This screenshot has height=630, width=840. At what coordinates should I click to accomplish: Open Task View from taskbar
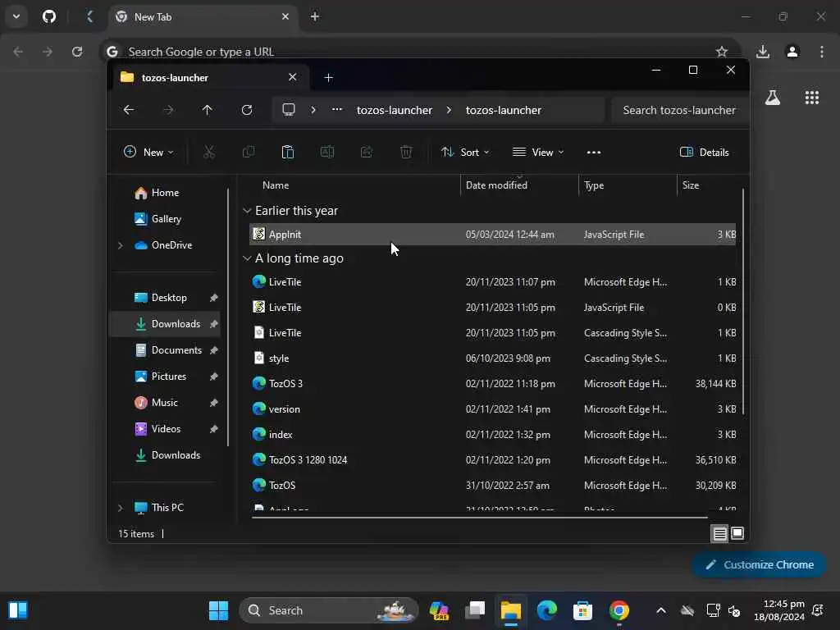pyautogui.click(x=475, y=610)
